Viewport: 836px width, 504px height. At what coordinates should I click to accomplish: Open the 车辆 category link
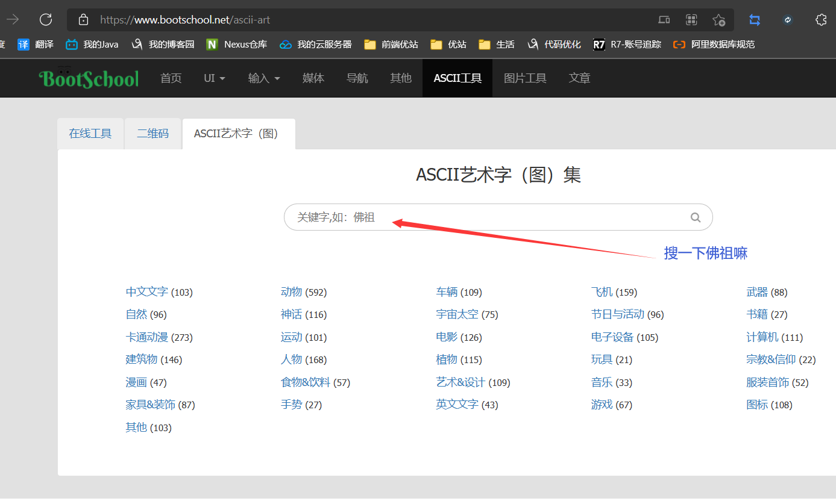click(x=447, y=292)
